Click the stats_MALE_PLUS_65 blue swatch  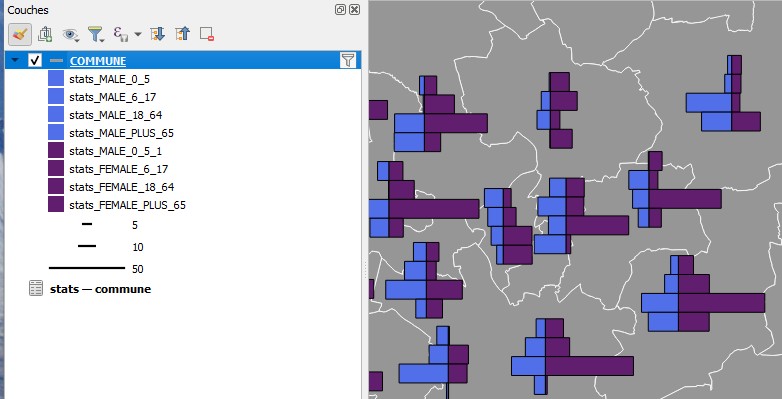click(x=56, y=132)
